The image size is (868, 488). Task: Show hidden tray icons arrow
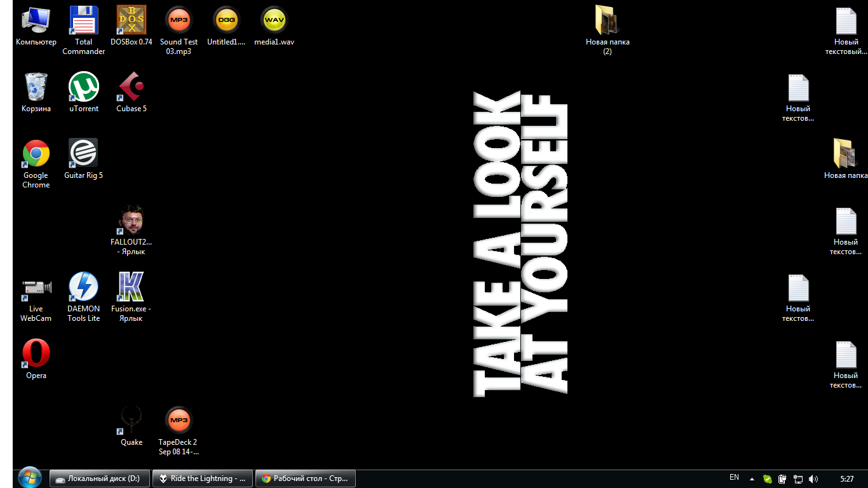pyautogui.click(x=752, y=479)
